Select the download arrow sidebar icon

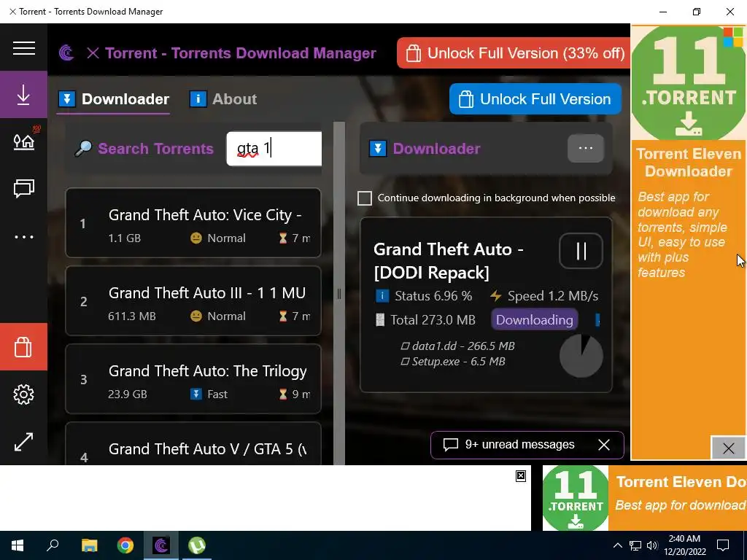click(23, 94)
